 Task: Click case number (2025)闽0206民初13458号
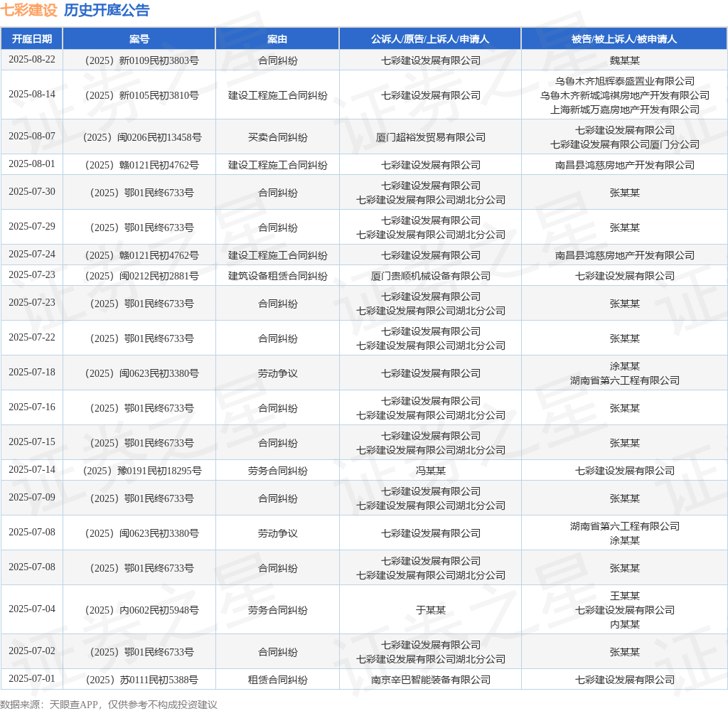click(141, 137)
